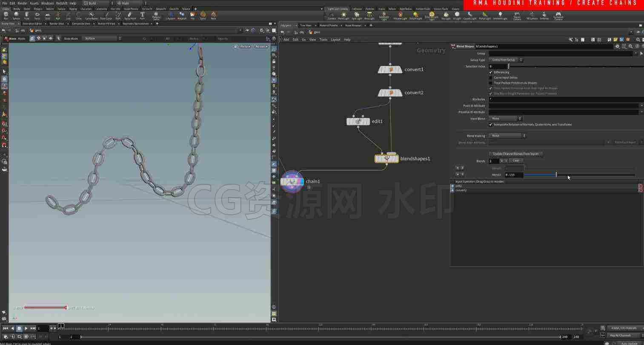Select the Box shelf tool

pos(6,16)
